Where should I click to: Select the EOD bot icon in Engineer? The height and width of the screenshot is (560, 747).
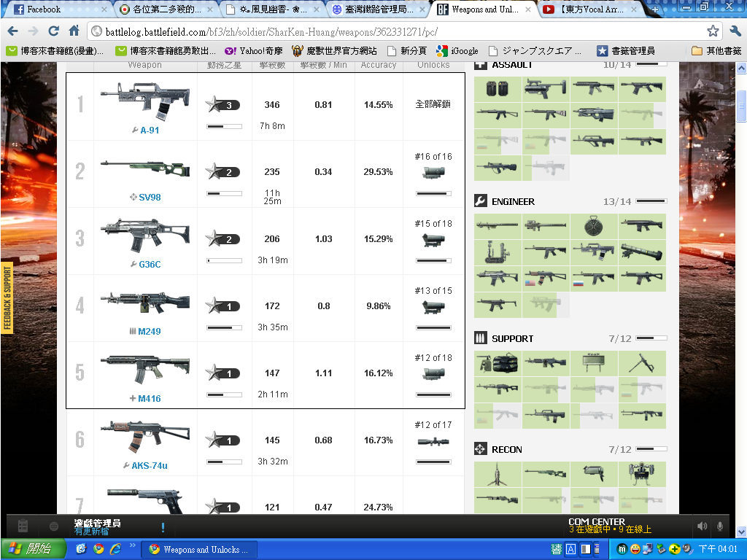[498, 252]
